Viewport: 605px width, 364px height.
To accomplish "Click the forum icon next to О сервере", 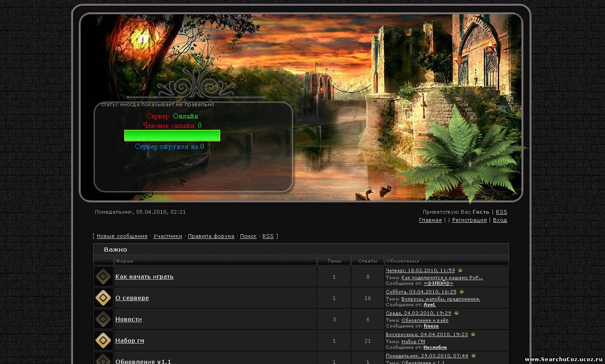I will point(103,298).
